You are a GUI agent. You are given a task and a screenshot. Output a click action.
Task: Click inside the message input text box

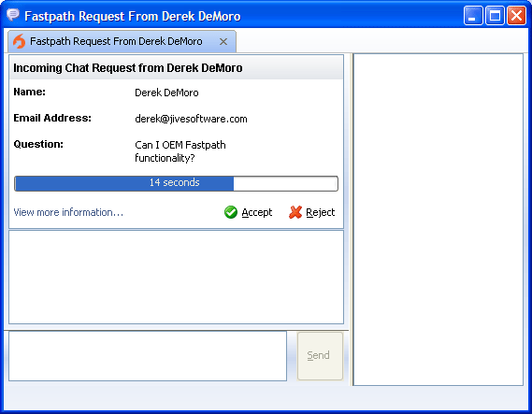click(148, 356)
